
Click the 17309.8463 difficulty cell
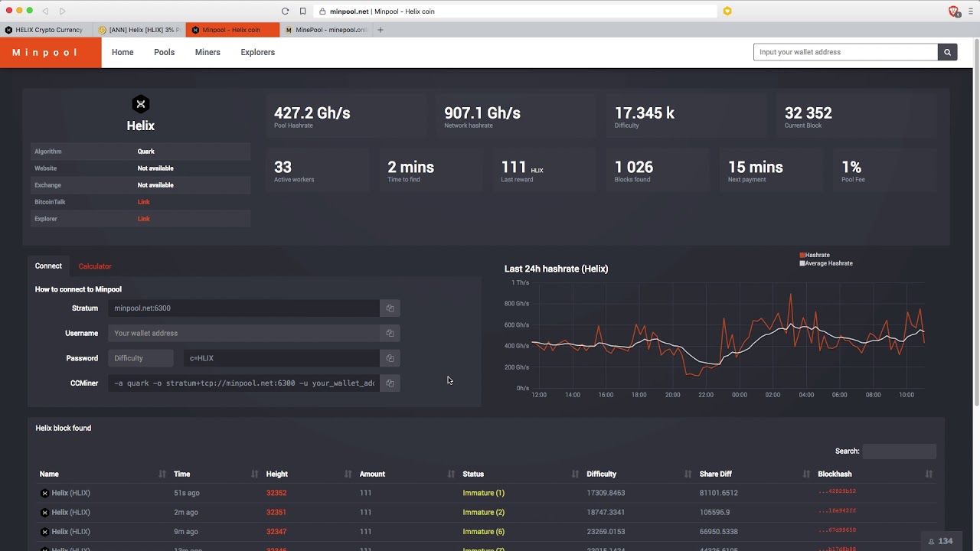click(x=606, y=493)
